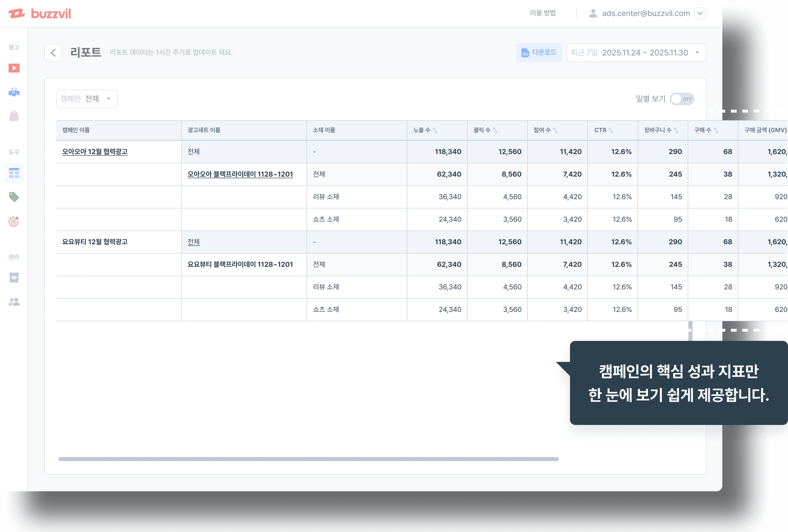Select the members icon at sidebar bottom

(14, 302)
